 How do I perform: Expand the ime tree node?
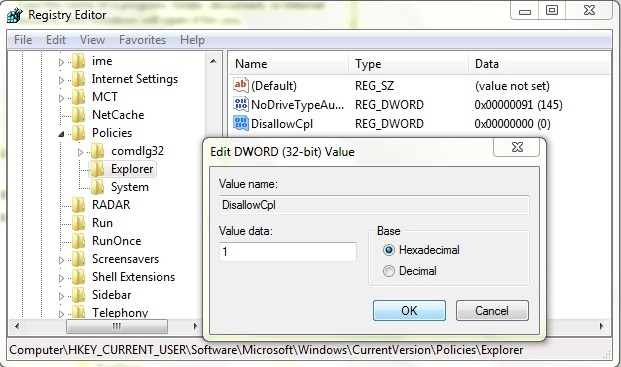click(61, 62)
